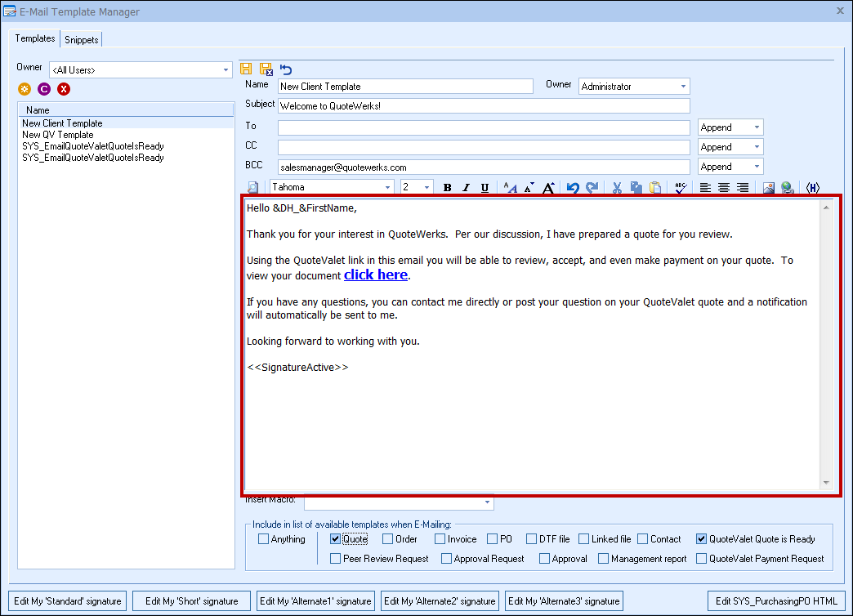The width and height of the screenshot is (853, 616).
Task: Click the red Delete template icon
Action: click(x=64, y=89)
